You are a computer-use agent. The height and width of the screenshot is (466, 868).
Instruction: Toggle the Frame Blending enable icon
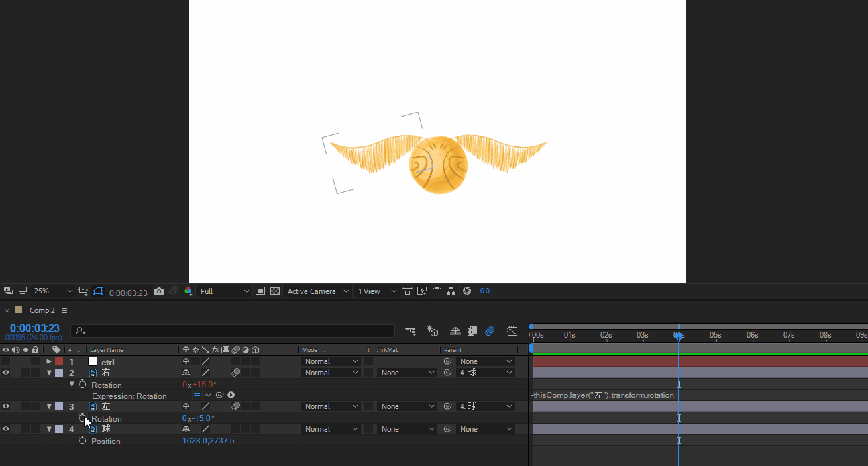[x=472, y=331]
